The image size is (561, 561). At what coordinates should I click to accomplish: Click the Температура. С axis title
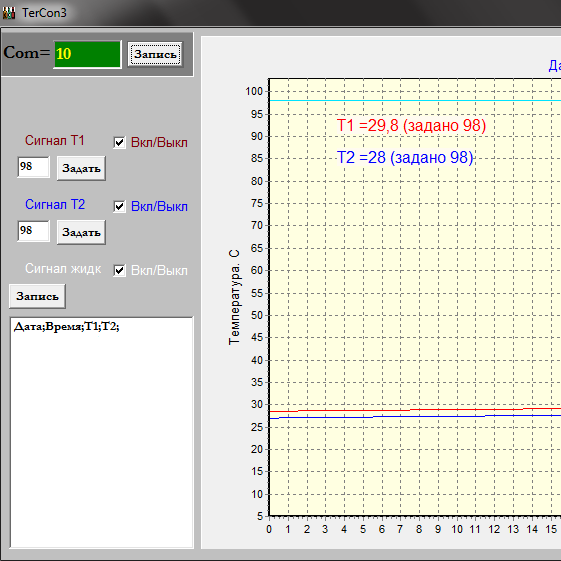click(234, 297)
